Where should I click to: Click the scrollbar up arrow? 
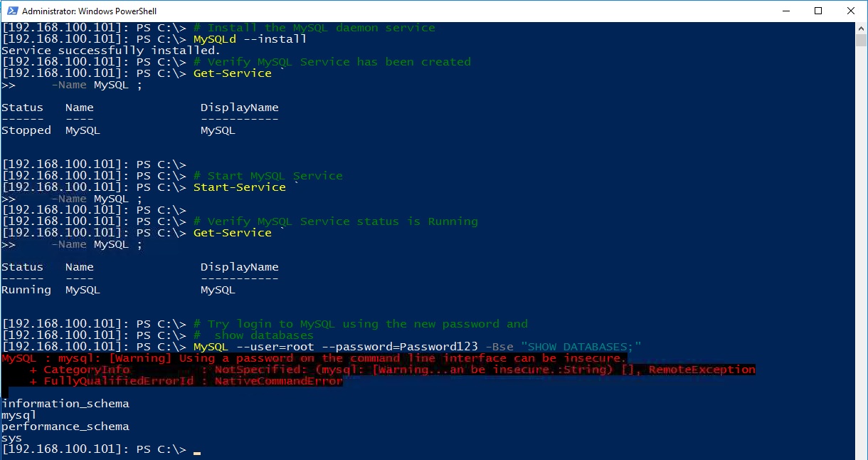(x=861, y=28)
